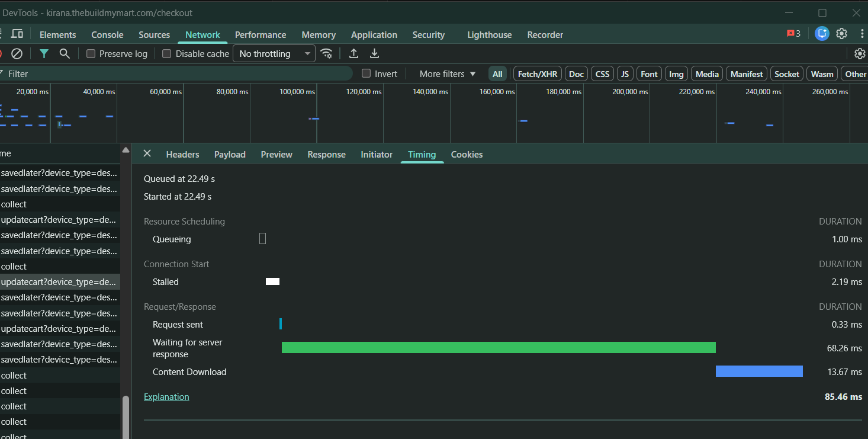Toggle the Manifest request filter

point(747,74)
